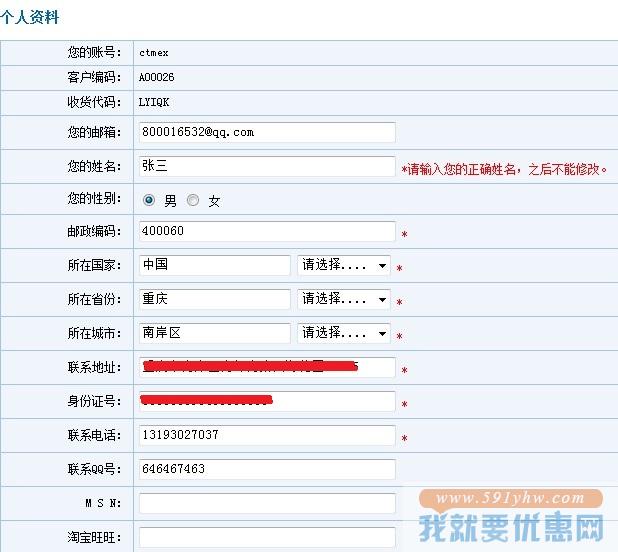This screenshot has height=552, width=618.
Task: Click the 收货代码 label
Action: [94, 102]
